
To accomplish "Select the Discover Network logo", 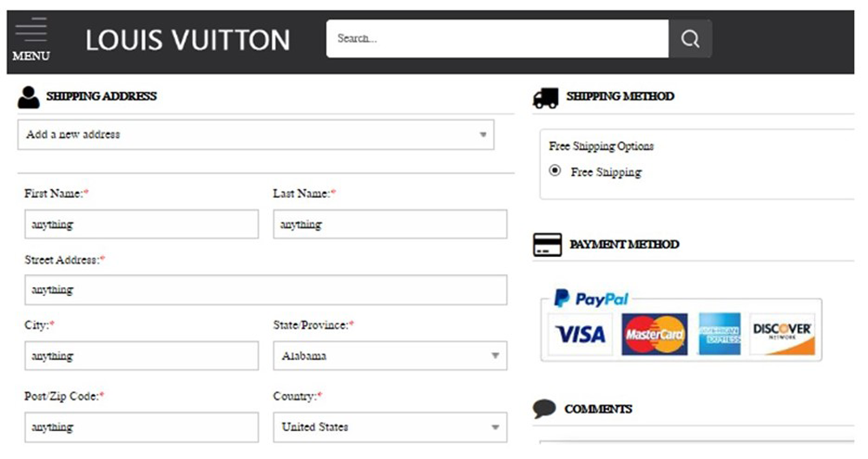I will (782, 334).
